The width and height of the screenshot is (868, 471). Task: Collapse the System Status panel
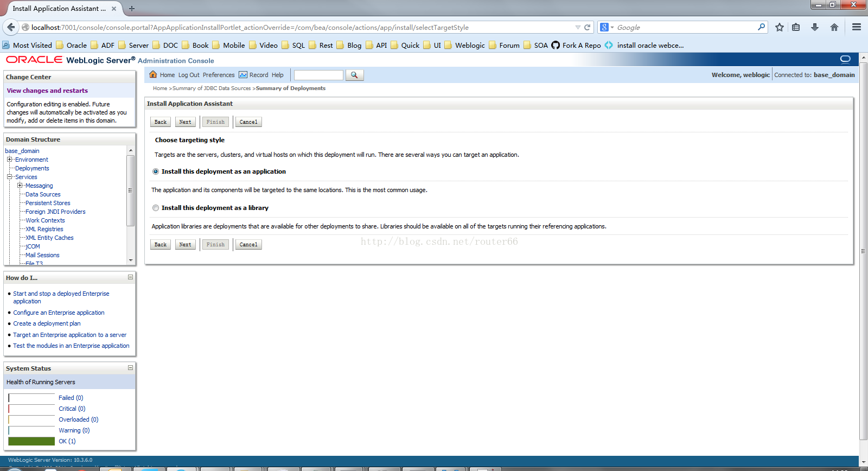pos(130,368)
